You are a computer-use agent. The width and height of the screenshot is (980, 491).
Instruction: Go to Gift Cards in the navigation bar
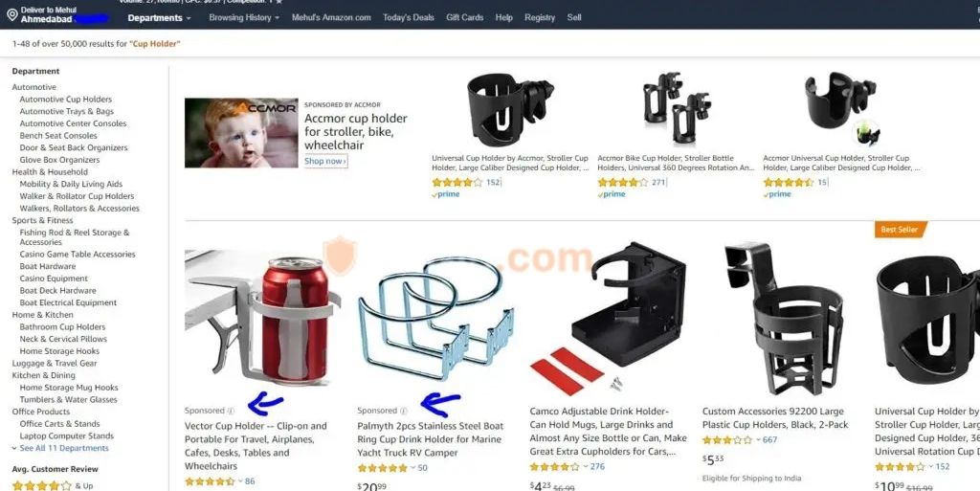pyautogui.click(x=464, y=17)
